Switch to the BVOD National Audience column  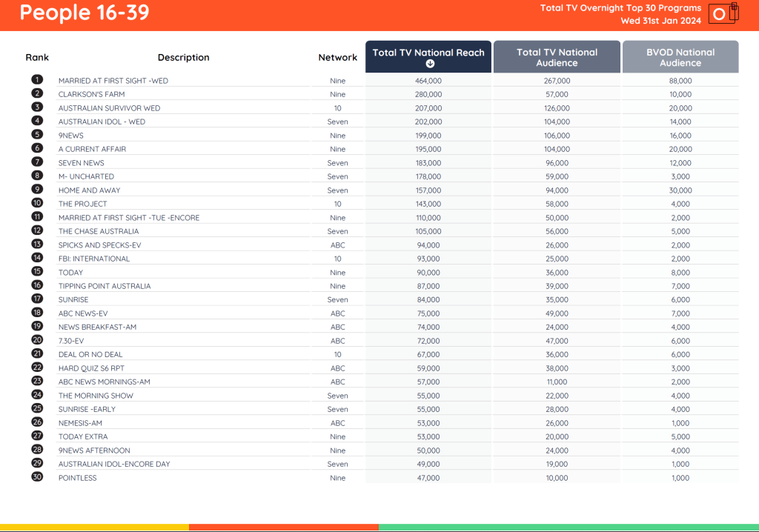[680, 56]
